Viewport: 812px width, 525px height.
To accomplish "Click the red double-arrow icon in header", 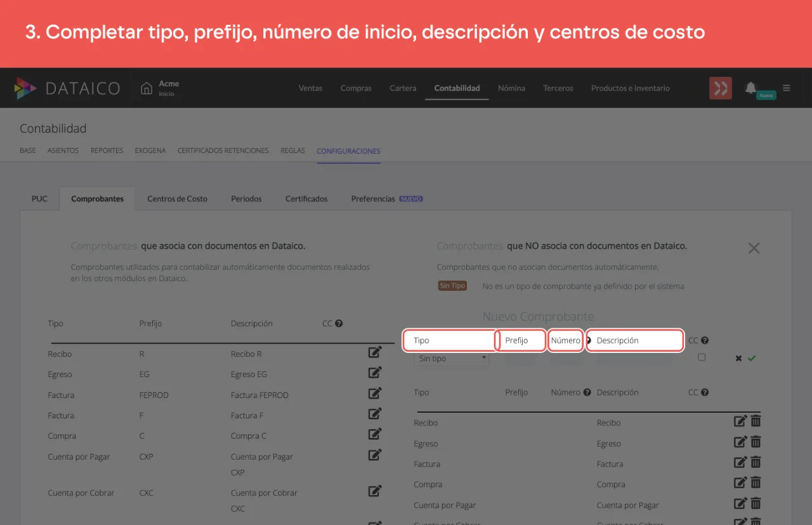I will pyautogui.click(x=721, y=88).
